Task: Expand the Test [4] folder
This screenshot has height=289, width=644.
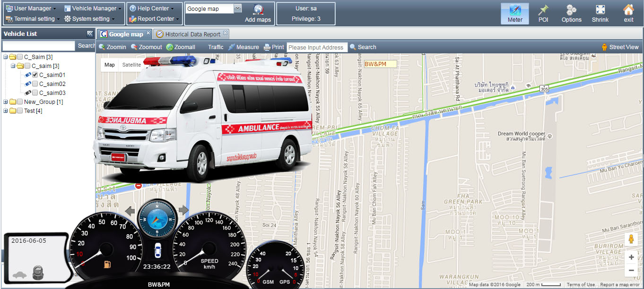Action: point(5,111)
